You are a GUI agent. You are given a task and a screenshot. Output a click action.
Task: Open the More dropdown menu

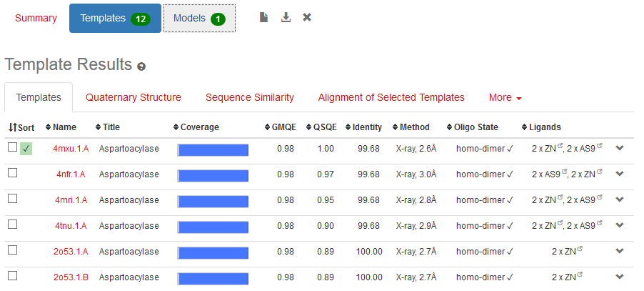[x=505, y=98]
